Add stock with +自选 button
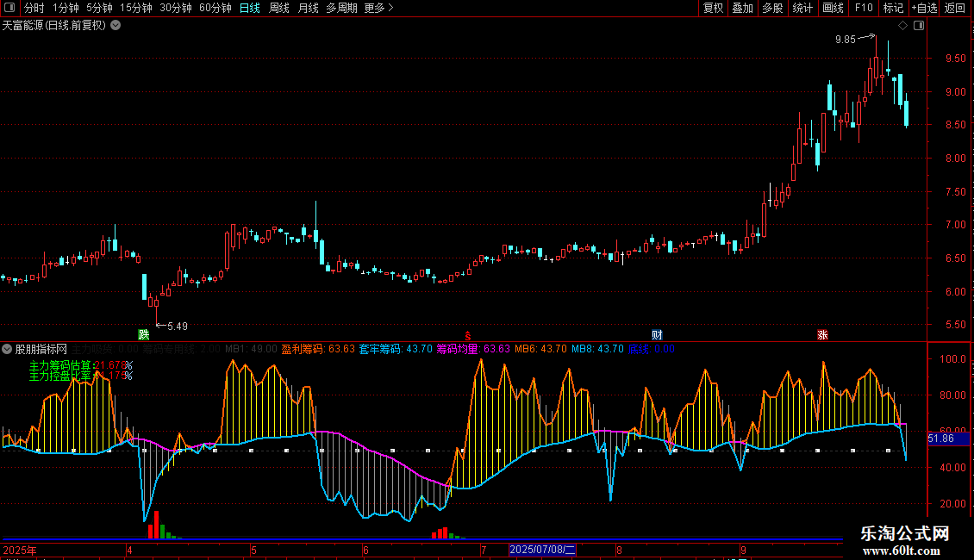974x560 pixels. (x=923, y=8)
